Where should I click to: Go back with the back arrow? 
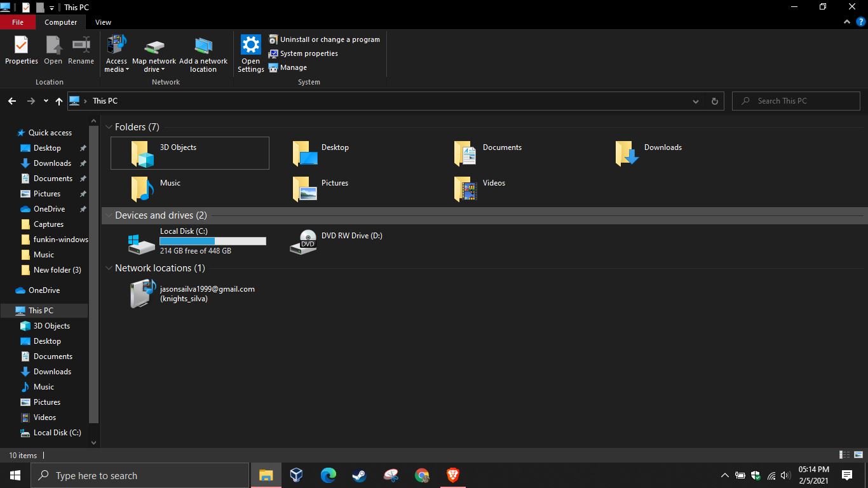(12, 101)
